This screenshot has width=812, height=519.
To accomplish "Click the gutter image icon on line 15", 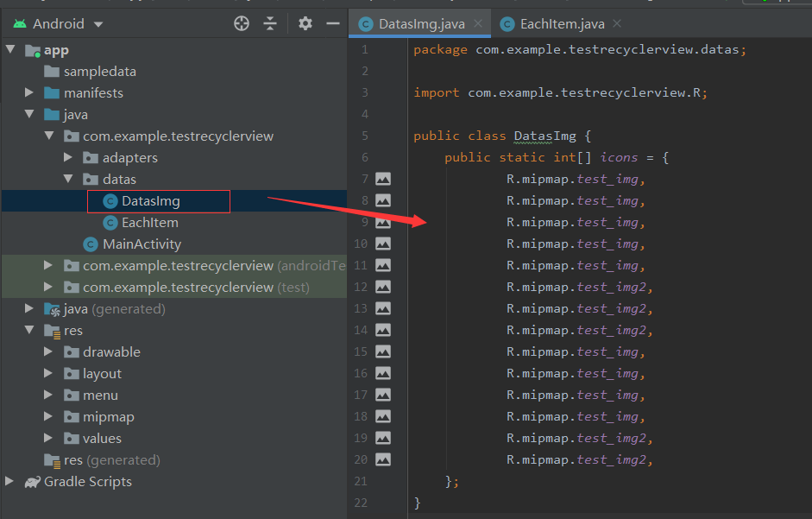I will (382, 351).
